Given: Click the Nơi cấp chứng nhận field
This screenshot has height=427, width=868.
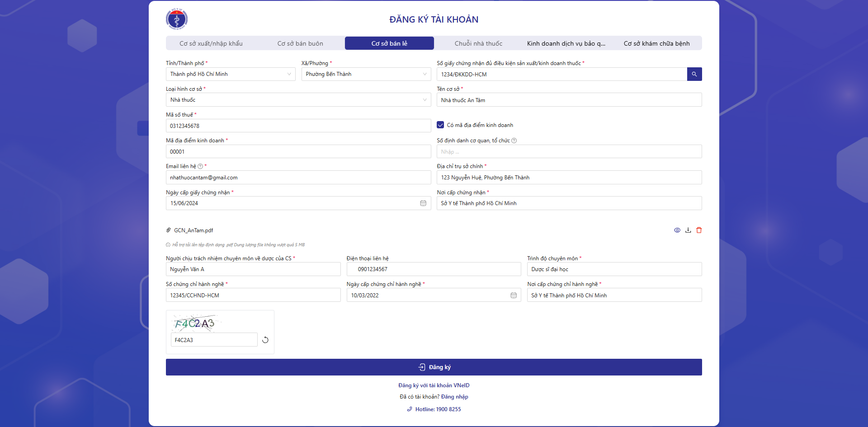Looking at the screenshot, I should (x=569, y=203).
